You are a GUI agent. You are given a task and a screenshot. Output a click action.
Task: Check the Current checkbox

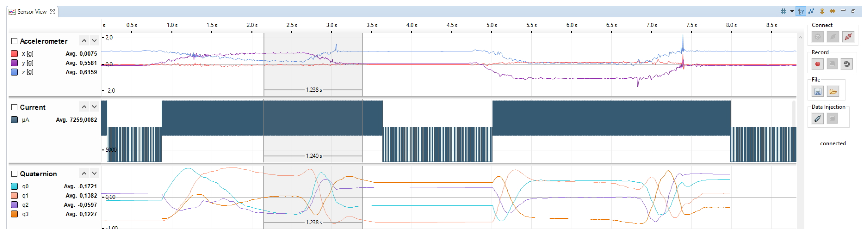coord(14,107)
